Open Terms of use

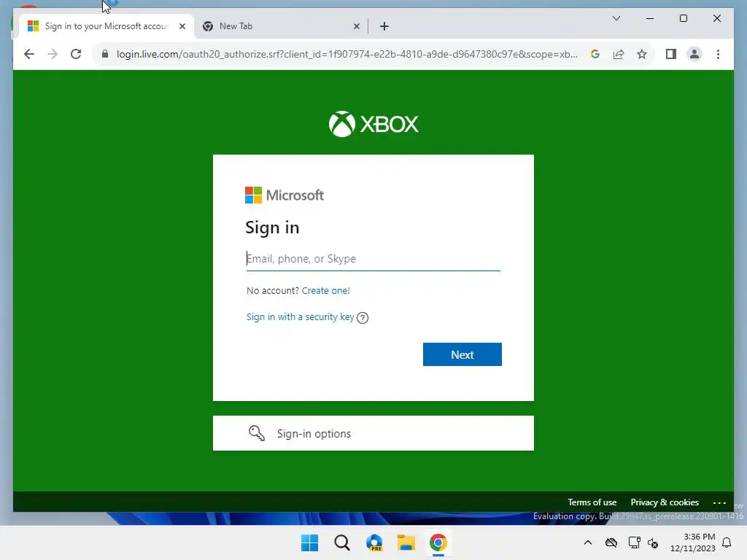coord(592,502)
